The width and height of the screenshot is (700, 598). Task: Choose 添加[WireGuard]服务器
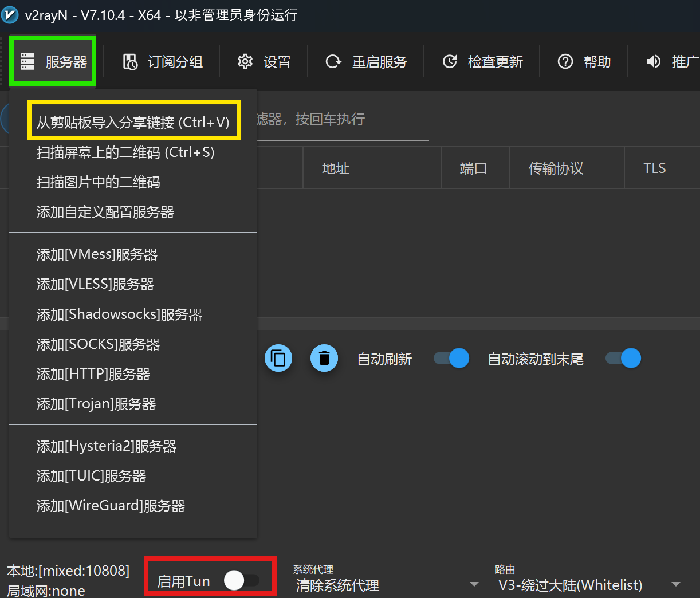(133, 506)
